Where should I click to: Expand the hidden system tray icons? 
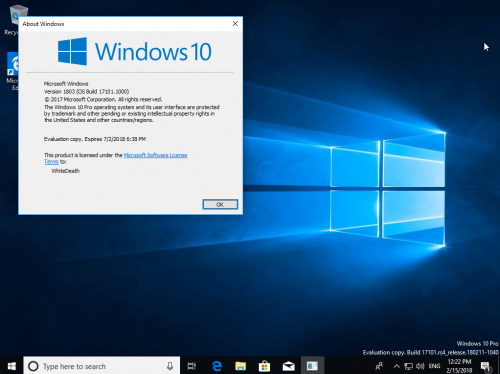click(x=396, y=366)
